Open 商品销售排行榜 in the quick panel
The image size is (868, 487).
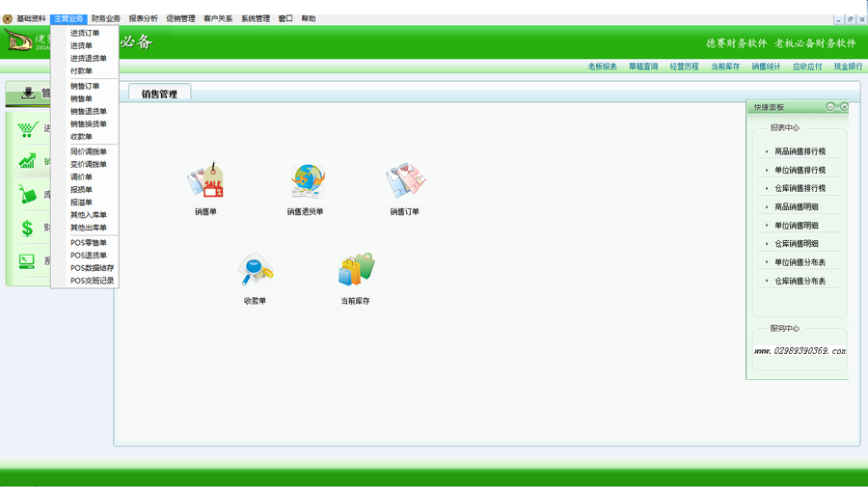[x=800, y=151]
